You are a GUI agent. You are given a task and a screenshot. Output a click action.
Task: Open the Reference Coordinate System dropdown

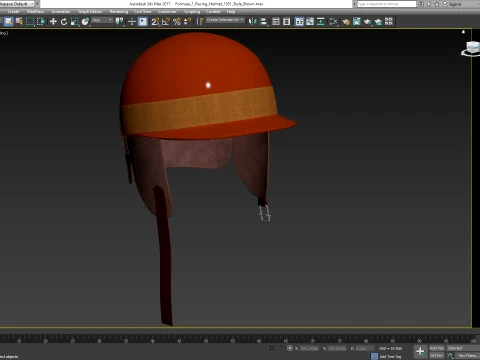coord(102,20)
